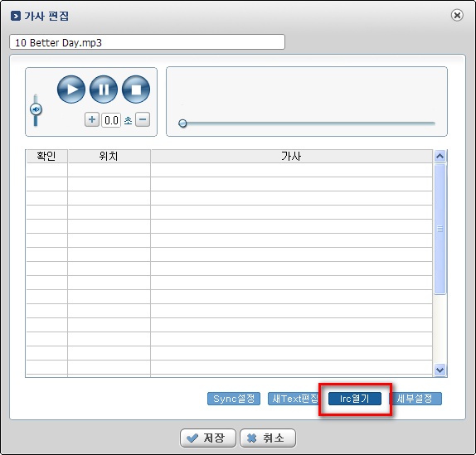Viewport: 476px width, 455px height.
Task: Click the 10 Better Day.mp3 filename field
Action: (148, 42)
